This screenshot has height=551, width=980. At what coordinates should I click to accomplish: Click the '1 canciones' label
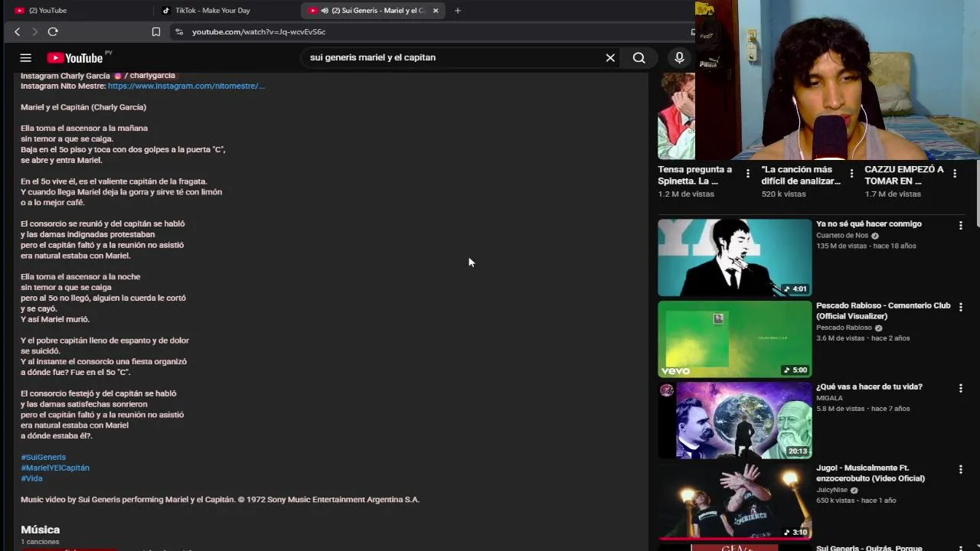click(x=40, y=542)
